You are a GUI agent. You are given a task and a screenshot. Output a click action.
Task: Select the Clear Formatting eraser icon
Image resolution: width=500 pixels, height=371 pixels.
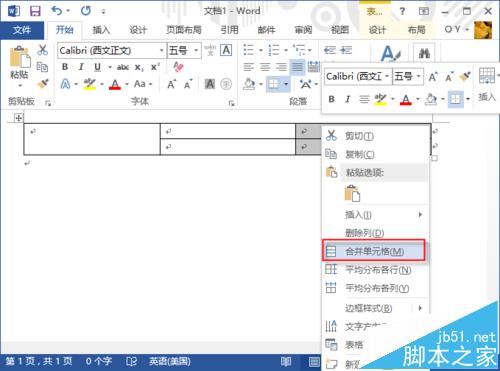[179, 67]
